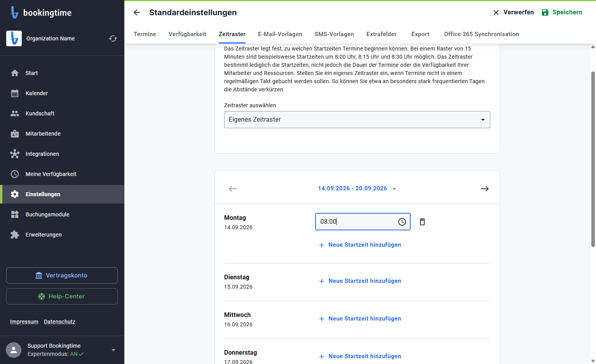Click the back arrow next to Standardeinstellungen

(x=137, y=12)
